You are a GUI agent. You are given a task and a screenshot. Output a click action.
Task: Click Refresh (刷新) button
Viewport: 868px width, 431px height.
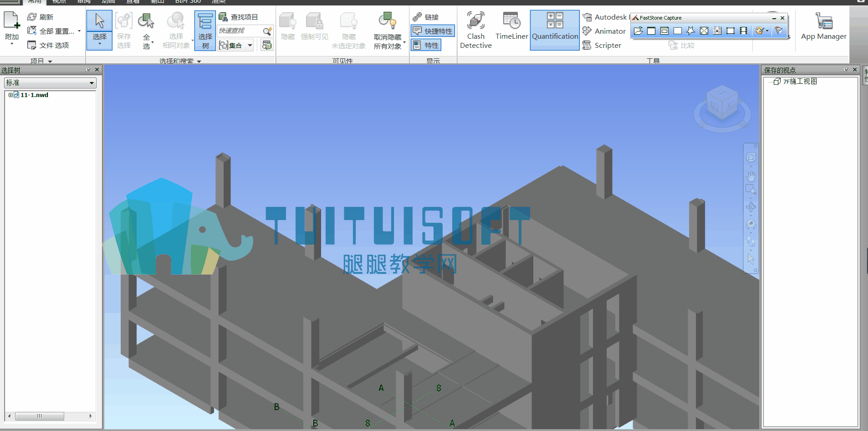click(x=40, y=17)
